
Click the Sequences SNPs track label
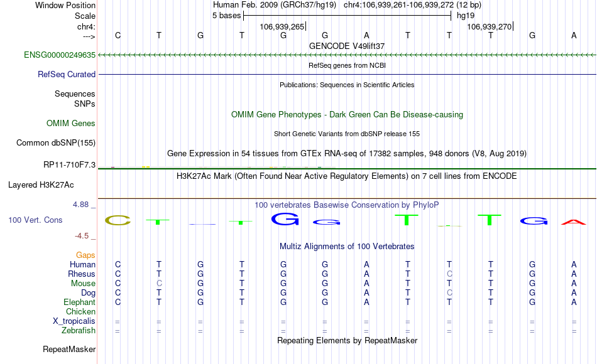tap(75, 99)
